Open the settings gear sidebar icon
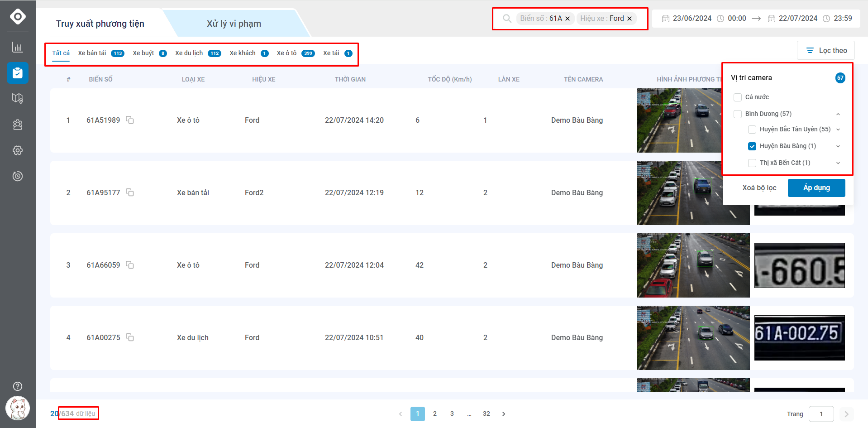 coord(18,150)
